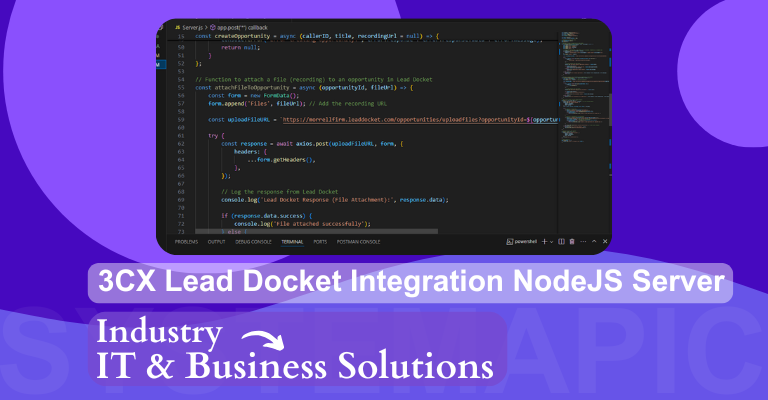The width and height of the screenshot is (768, 400).
Task: Open the DEBUG CONSOLE tab
Action: [253, 242]
